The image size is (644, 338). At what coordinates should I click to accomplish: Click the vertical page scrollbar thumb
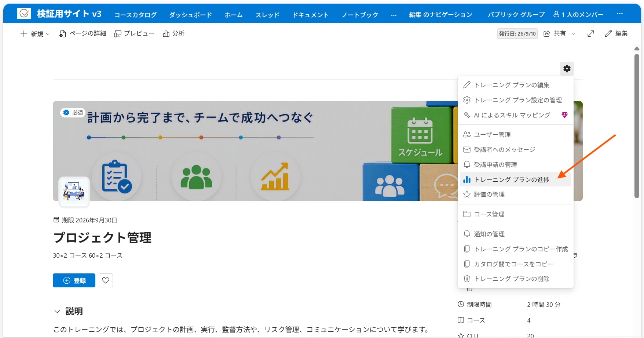tap(637, 126)
